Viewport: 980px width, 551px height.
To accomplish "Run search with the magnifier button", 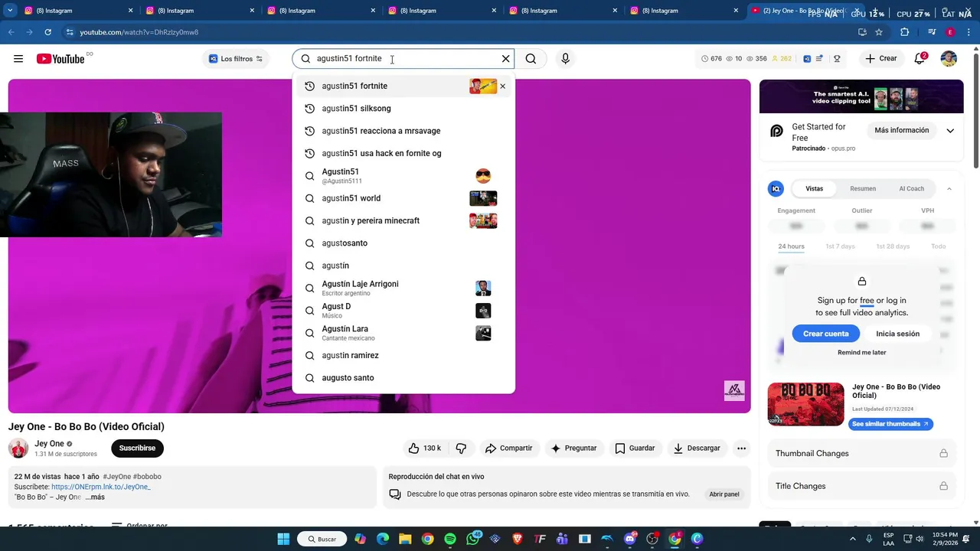I will 531,59.
